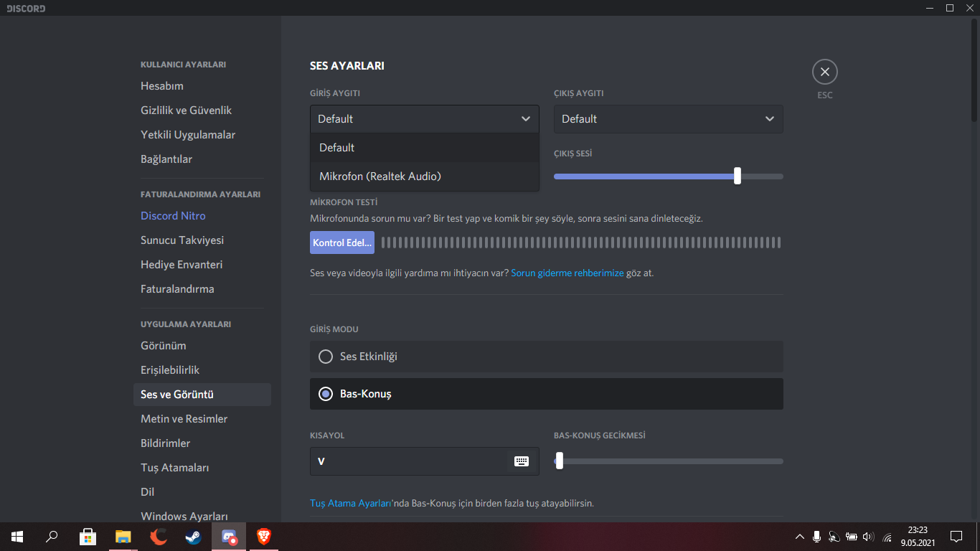Open the Windows notification center
The image size is (980, 551).
(x=956, y=537)
